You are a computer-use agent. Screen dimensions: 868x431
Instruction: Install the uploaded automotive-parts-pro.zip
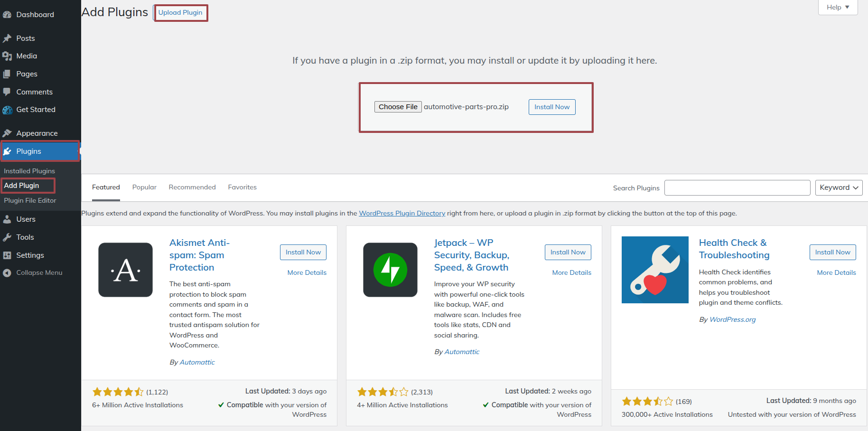click(x=552, y=107)
